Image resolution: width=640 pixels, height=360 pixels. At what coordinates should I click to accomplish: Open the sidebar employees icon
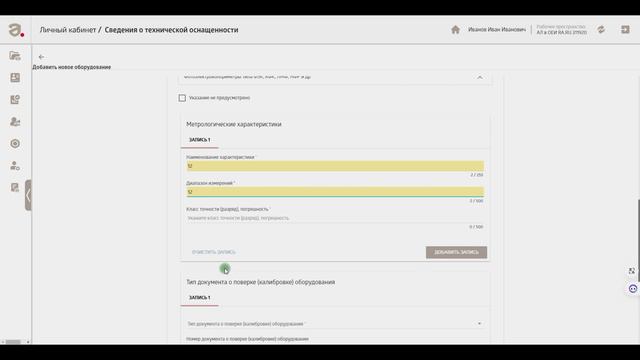15,122
